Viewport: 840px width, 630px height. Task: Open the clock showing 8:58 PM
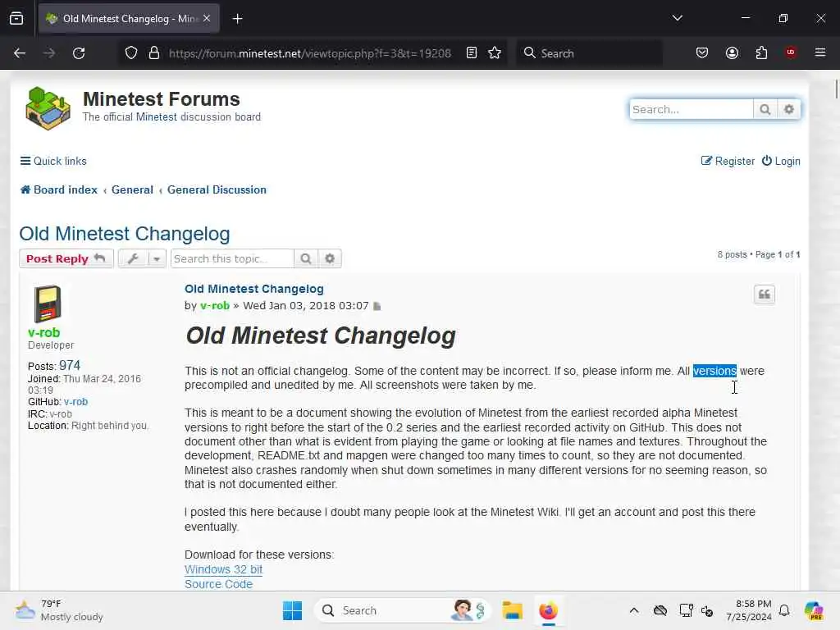click(x=749, y=610)
